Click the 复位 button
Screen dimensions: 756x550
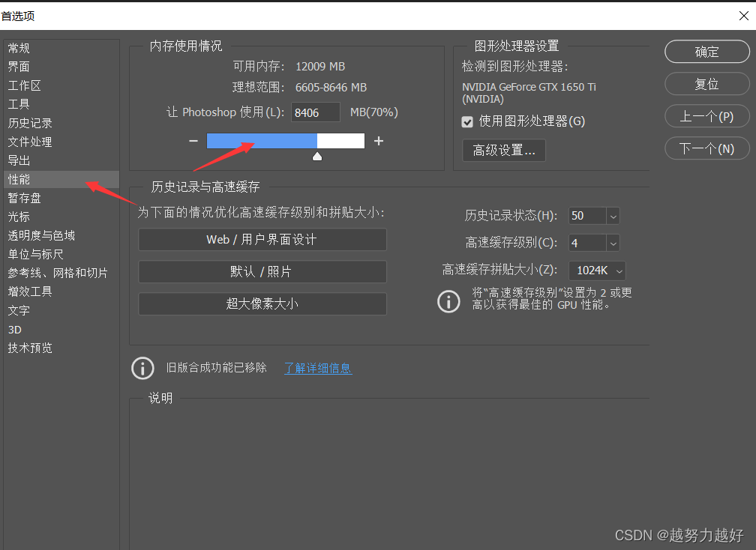(706, 84)
